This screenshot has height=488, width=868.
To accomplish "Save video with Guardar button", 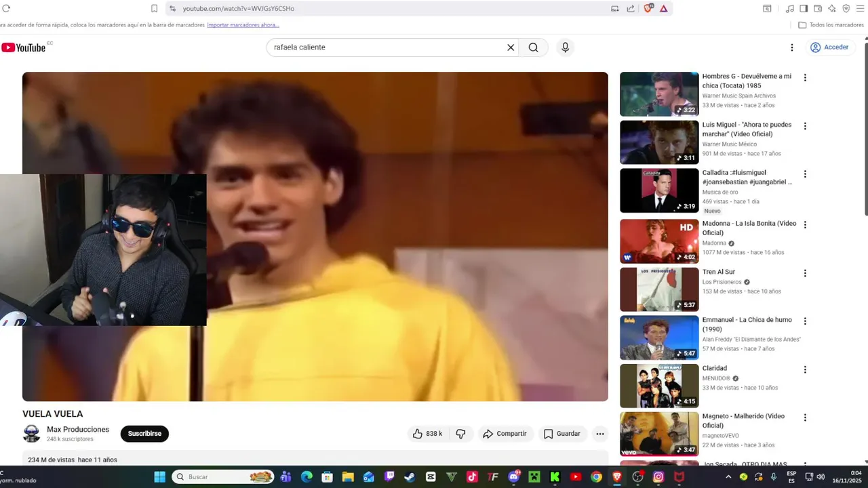I will pyautogui.click(x=561, y=434).
